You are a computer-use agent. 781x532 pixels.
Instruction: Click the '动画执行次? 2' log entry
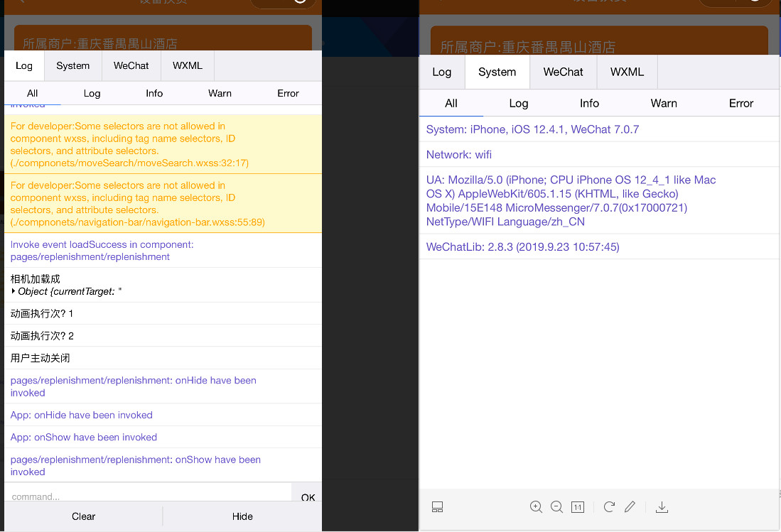(x=163, y=336)
